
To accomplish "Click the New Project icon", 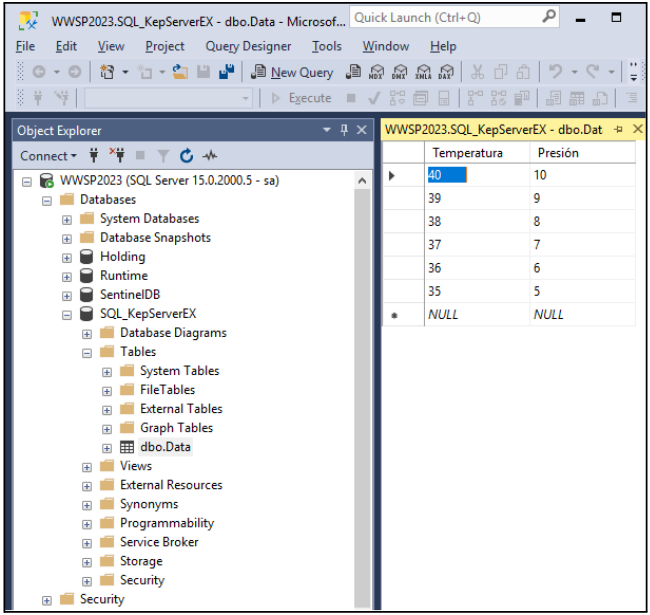I will 107,72.
